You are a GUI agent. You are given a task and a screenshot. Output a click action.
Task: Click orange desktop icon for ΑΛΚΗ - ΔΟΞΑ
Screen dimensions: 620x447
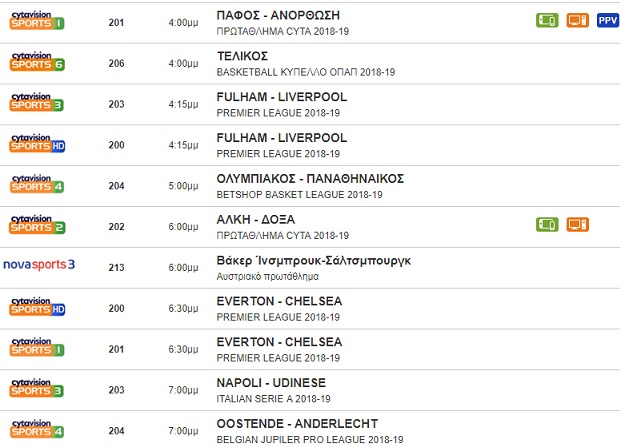coord(578,224)
